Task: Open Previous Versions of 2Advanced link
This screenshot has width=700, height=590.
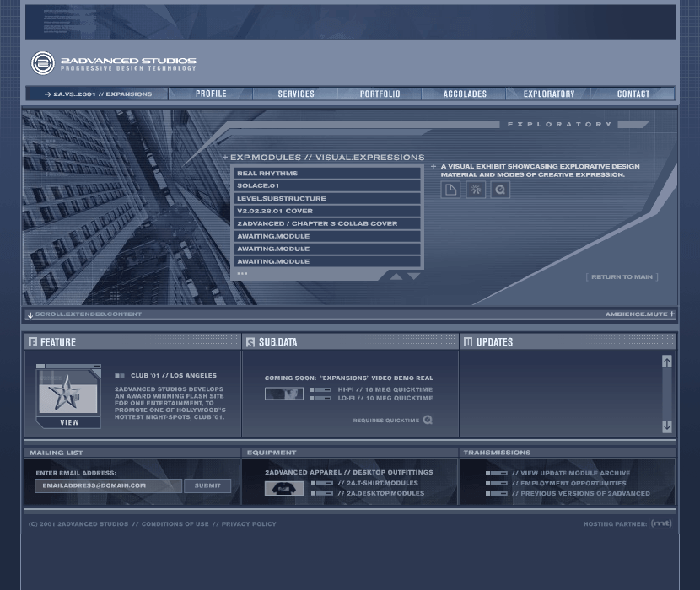Action: tap(581, 494)
